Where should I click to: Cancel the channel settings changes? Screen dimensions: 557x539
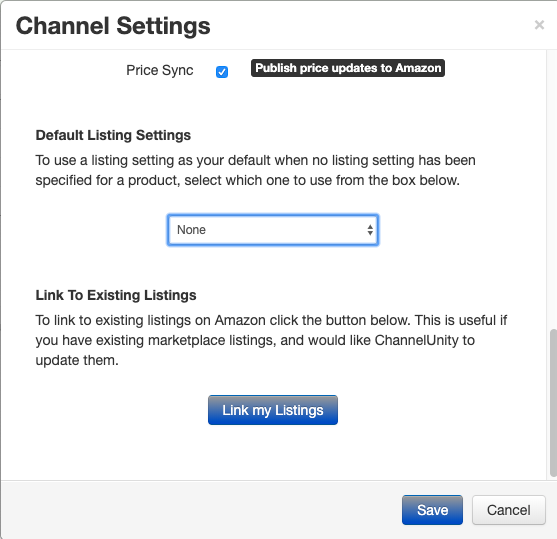509,510
